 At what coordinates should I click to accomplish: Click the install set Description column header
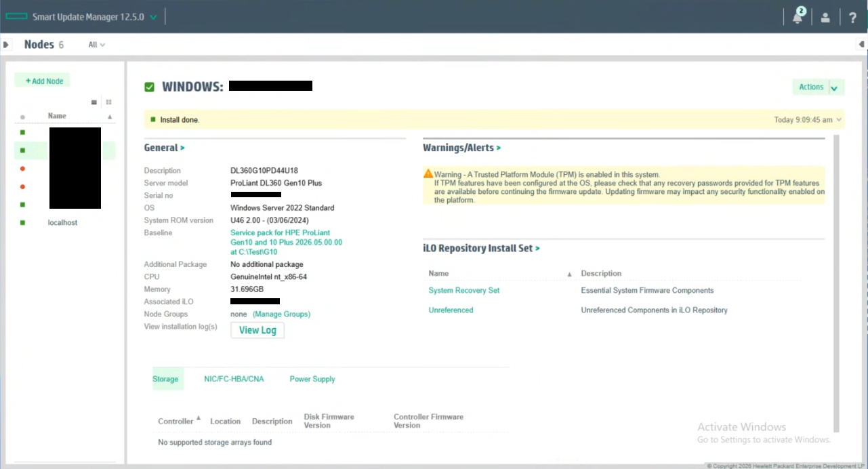click(601, 273)
